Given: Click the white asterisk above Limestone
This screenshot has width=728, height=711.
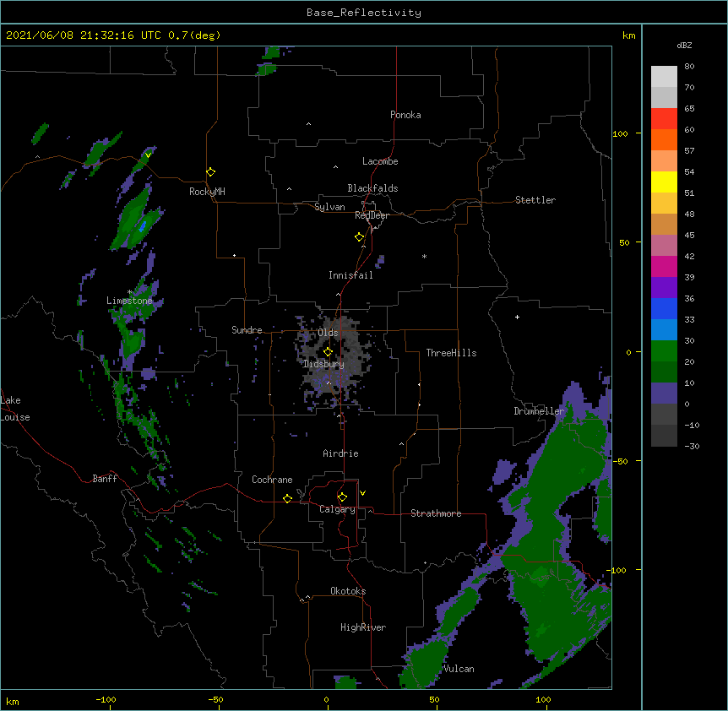Looking at the screenshot, I should (x=129, y=292).
